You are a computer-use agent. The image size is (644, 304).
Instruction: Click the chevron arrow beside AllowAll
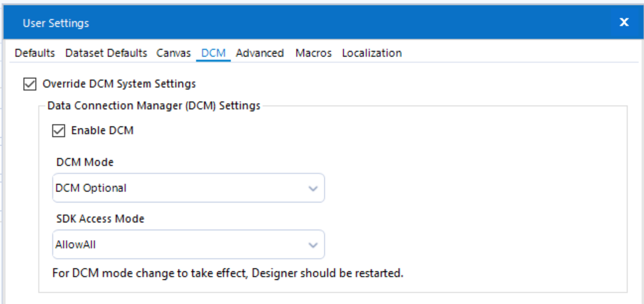(x=313, y=245)
